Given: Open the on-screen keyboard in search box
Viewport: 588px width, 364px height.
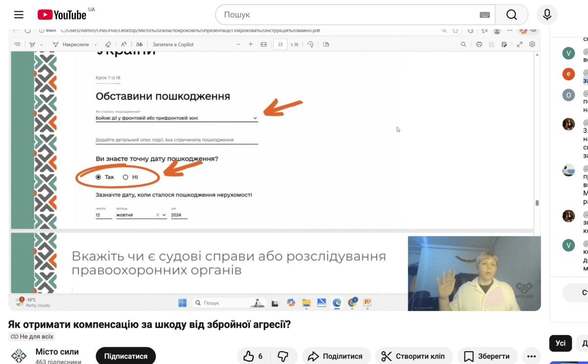Looking at the screenshot, I should point(485,15).
